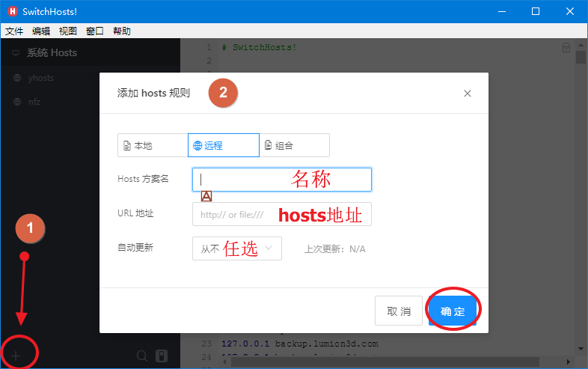Image resolution: width=588 pixels, height=369 pixels.
Task: Click the lock icon in the editor
Action: [x=566, y=47]
